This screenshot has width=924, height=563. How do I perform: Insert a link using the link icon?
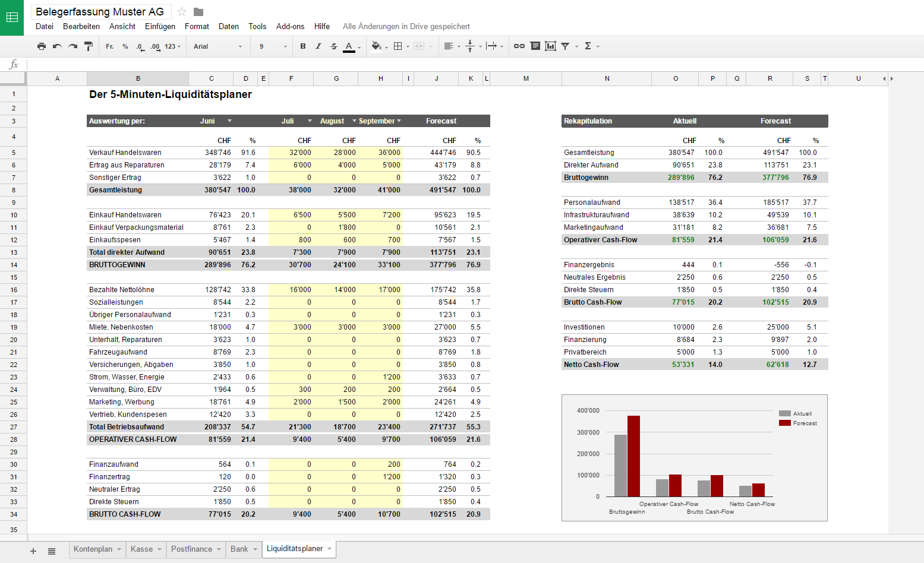click(519, 46)
